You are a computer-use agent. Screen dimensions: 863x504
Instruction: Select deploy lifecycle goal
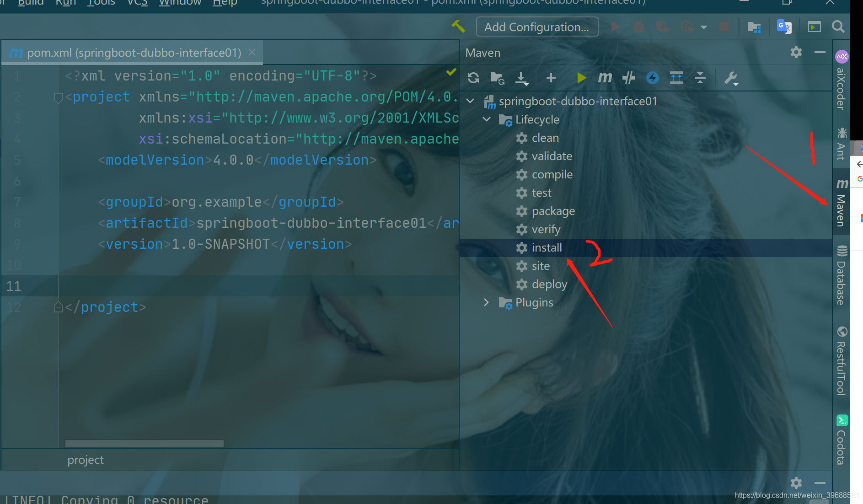[x=549, y=284]
